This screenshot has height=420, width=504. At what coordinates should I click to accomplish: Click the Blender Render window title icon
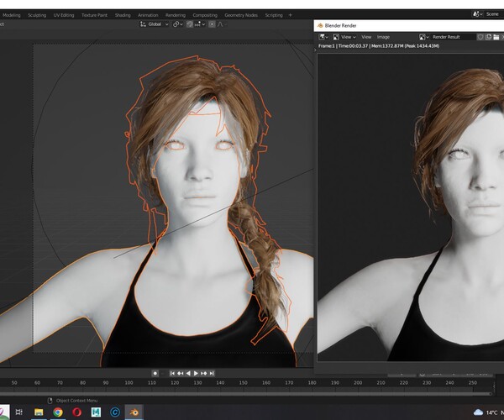click(x=320, y=26)
